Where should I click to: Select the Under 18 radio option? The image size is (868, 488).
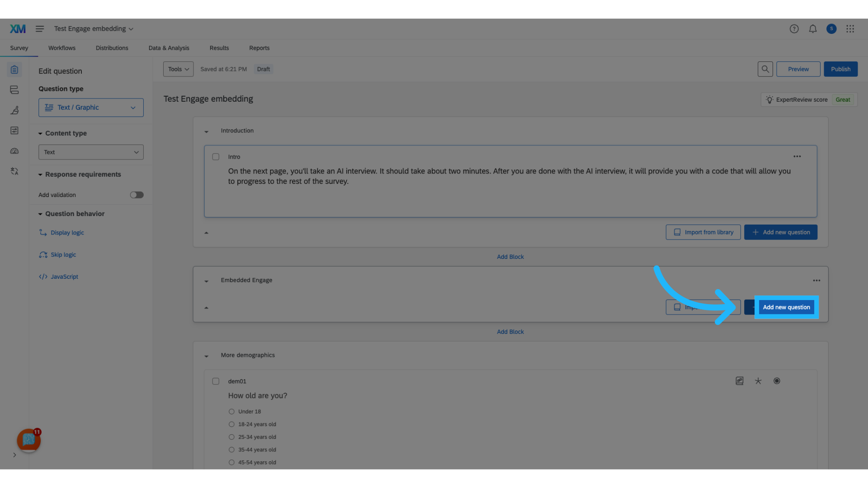point(231,412)
